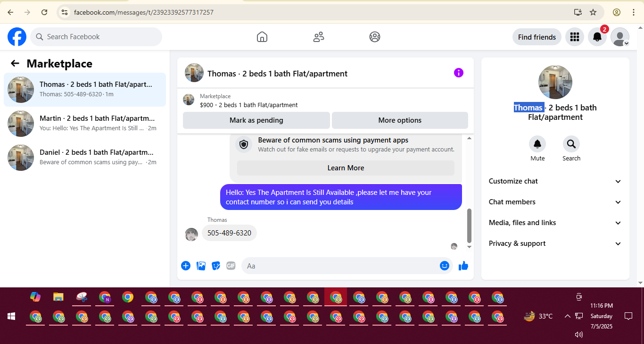The image size is (644, 344).
Task: Reload the page with the refresh icon
Action: (44, 12)
